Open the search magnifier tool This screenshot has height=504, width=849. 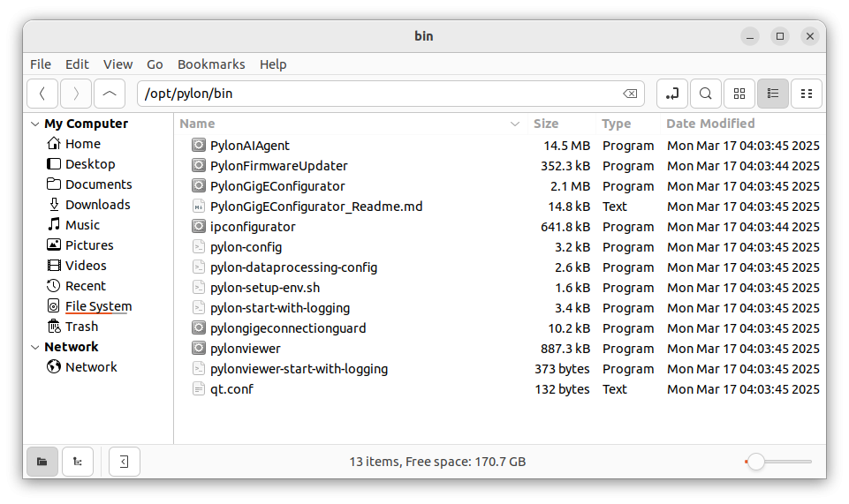706,94
